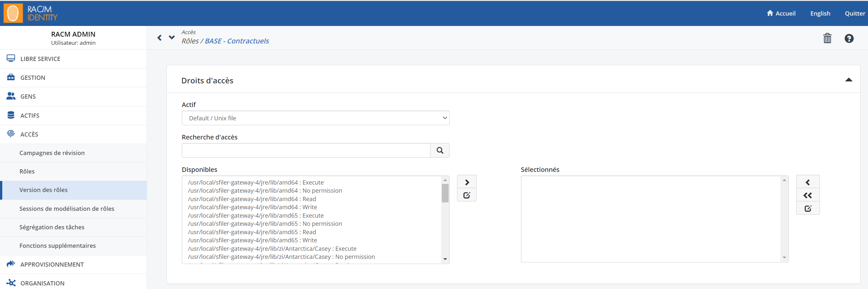This screenshot has height=289, width=868.
Task: Remove selected item with left chevron button
Action: 808,182
